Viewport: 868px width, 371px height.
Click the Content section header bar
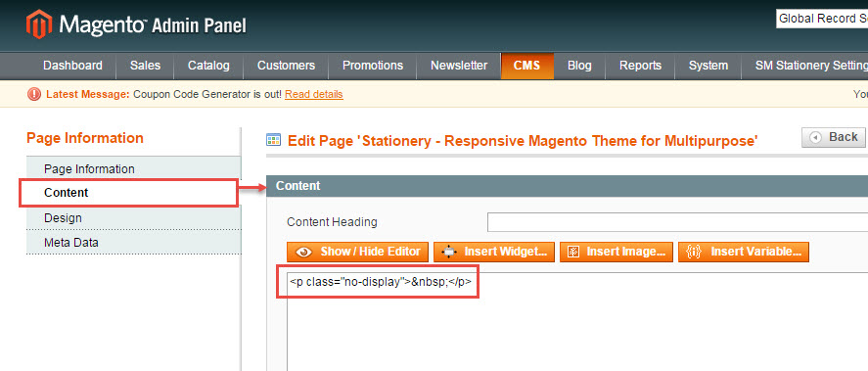click(568, 186)
